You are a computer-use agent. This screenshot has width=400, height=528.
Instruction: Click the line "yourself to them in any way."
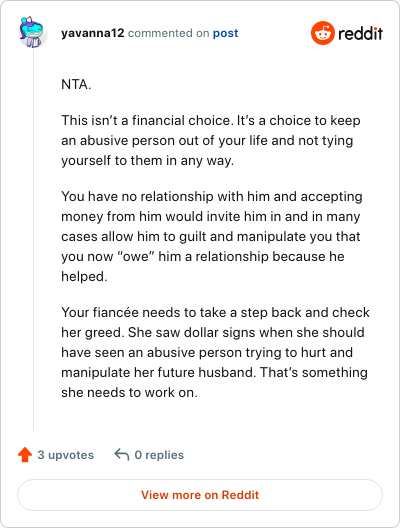point(147,161)
